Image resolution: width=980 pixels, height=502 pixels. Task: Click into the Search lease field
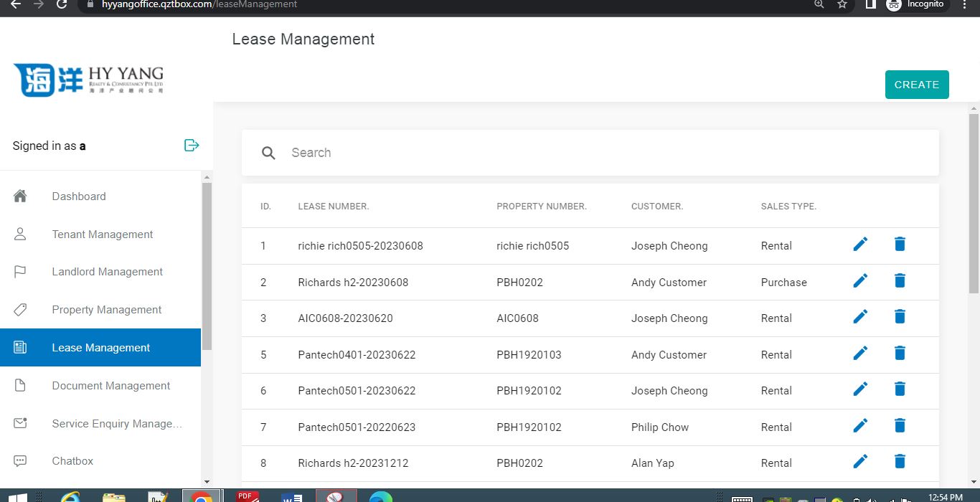click(x=603, y=153)
